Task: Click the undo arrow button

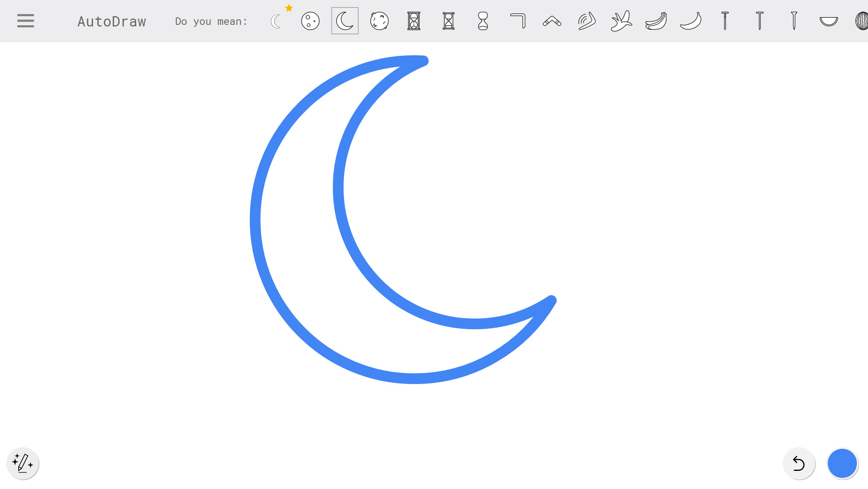Action: pyautogui.click(x=799, y=463)
